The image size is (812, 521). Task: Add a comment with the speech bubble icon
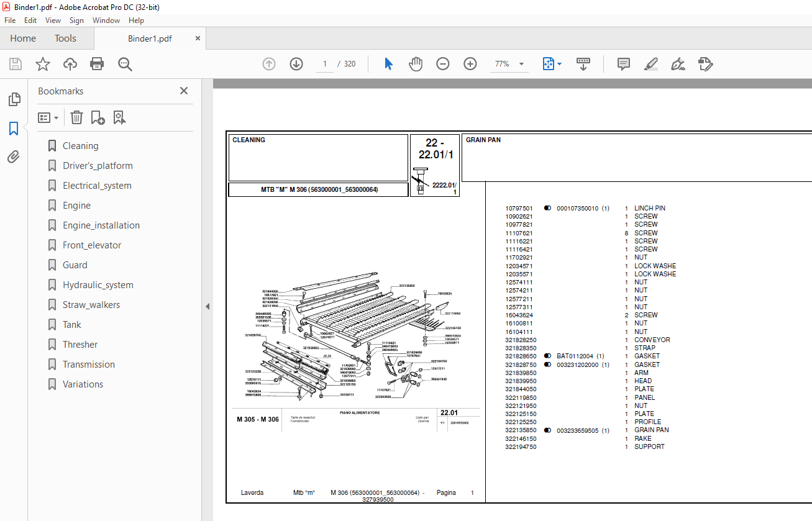coord(624,64)
